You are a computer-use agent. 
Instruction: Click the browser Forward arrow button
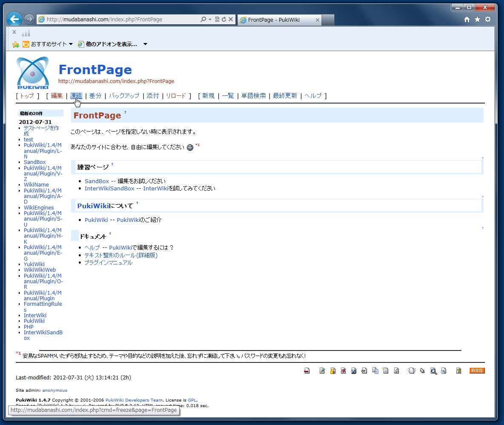click(29, 19)
